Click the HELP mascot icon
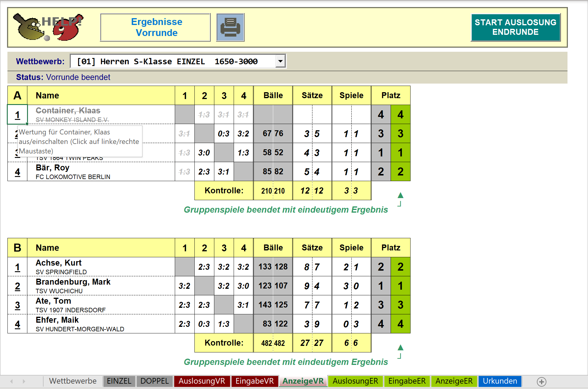This screenshot has height=389, width=588. (x=48, y=27)
